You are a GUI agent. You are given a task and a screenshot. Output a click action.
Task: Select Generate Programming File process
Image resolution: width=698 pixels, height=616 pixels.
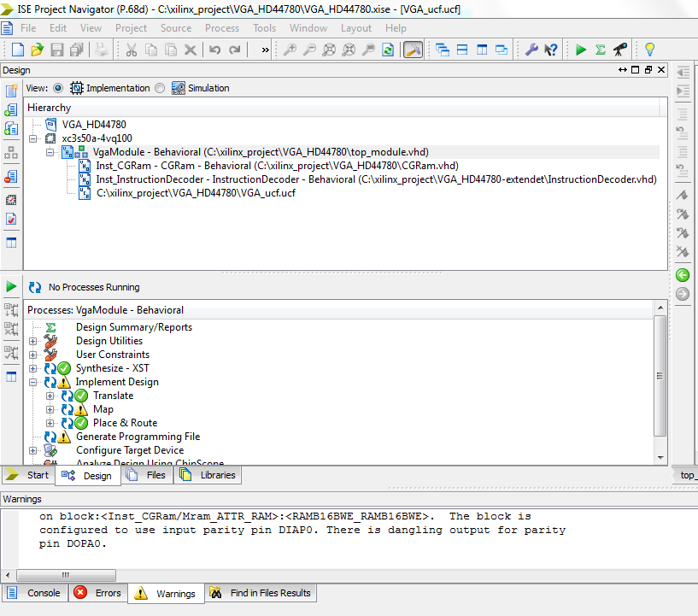click(138, 437)
